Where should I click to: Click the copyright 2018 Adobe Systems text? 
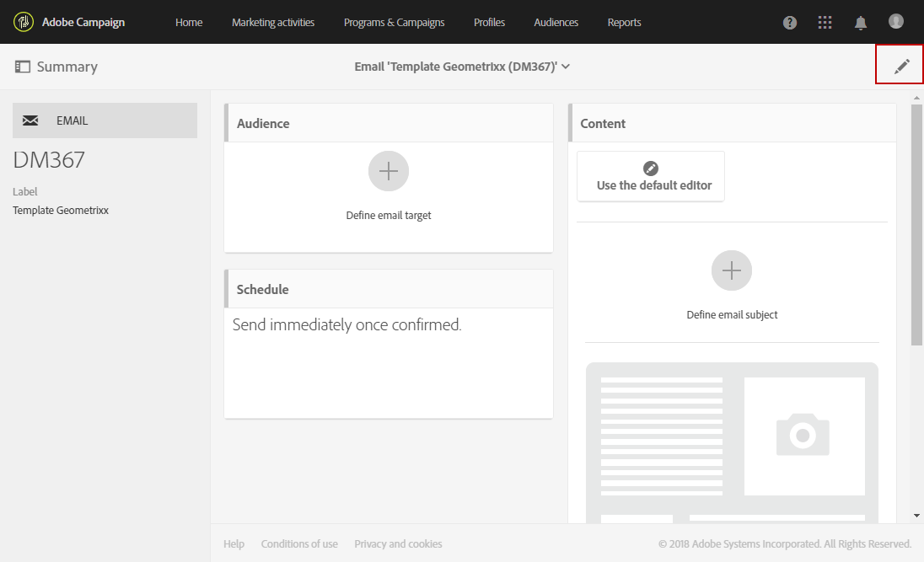point(785,543)
